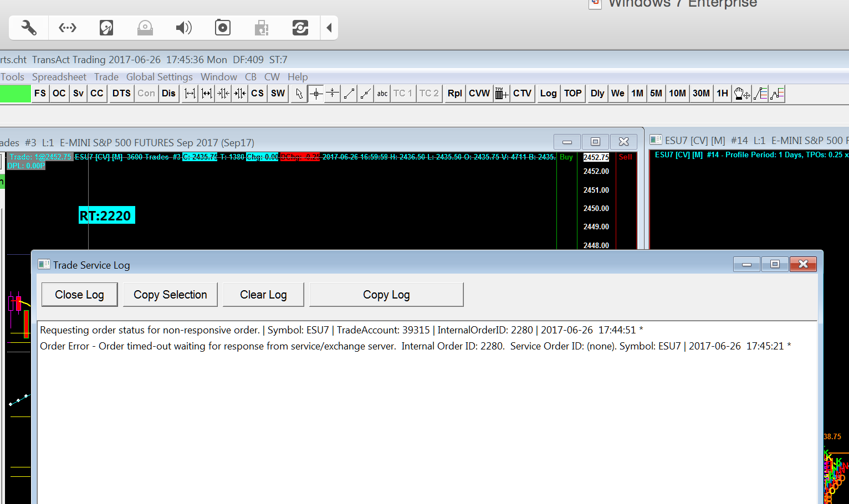
Task: Open the CB menu
Action: tap(250, 77)
